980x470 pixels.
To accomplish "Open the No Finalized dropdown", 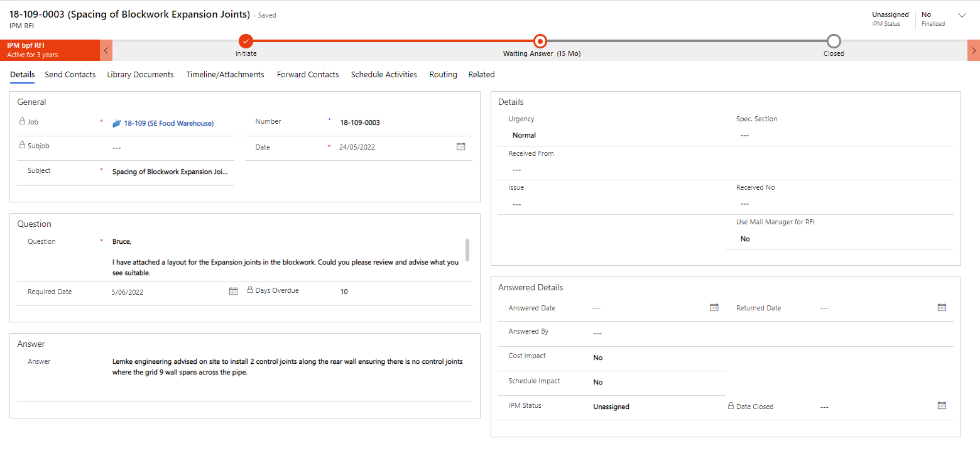I will click(962, 14).
